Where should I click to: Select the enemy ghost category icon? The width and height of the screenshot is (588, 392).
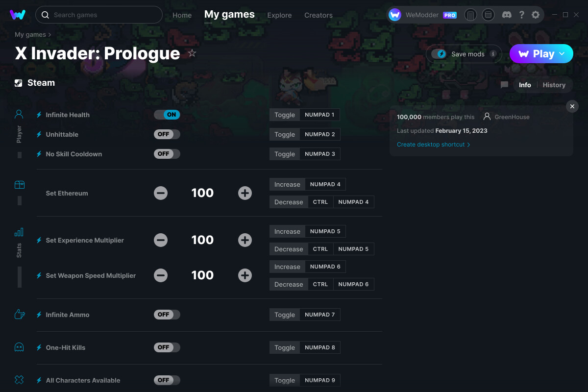coord(19,347)
